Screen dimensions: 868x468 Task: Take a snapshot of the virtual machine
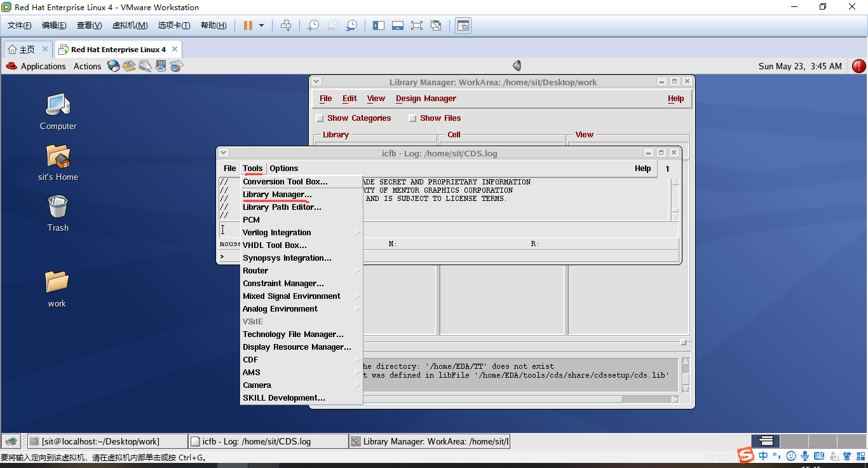tap(313, 25)
